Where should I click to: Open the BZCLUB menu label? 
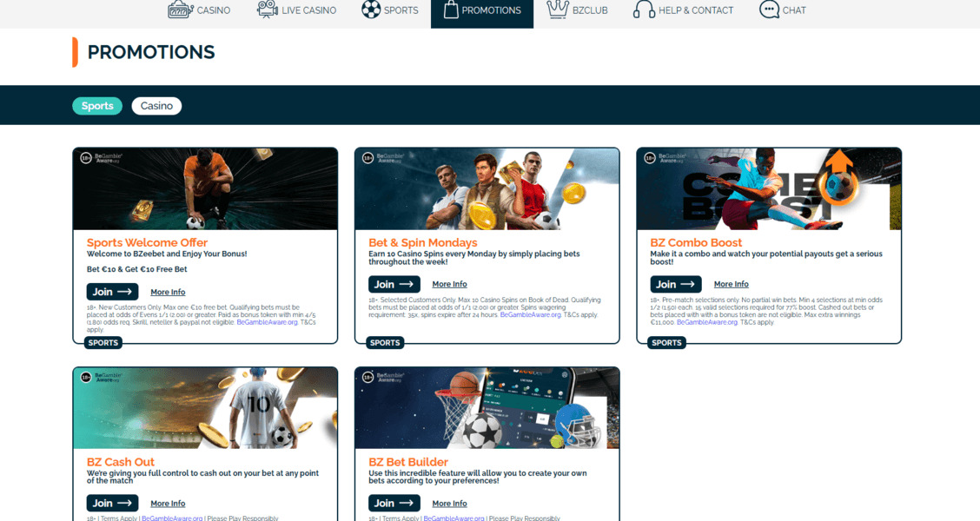click(x=590, y=10)
